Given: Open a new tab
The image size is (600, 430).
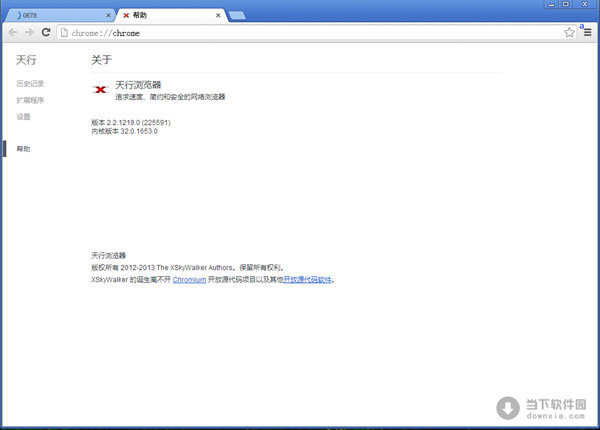Looking at the screenshot, I should point(237,15).
